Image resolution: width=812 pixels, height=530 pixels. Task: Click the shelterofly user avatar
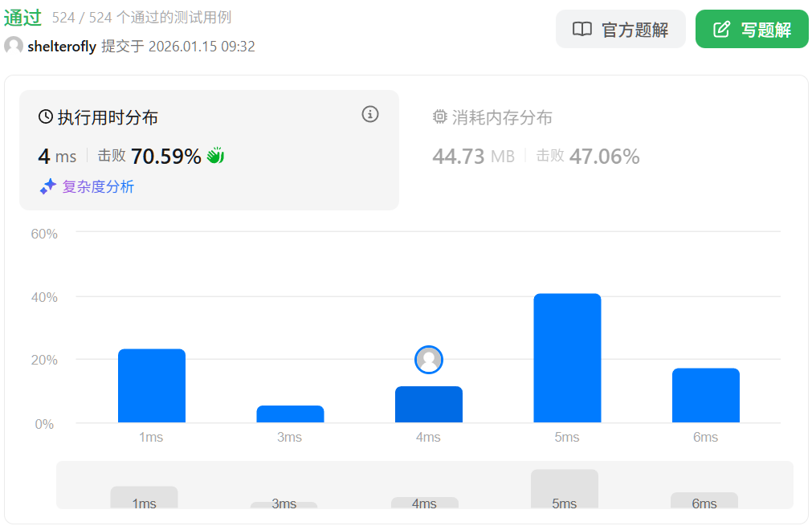(x=14, y=46)
